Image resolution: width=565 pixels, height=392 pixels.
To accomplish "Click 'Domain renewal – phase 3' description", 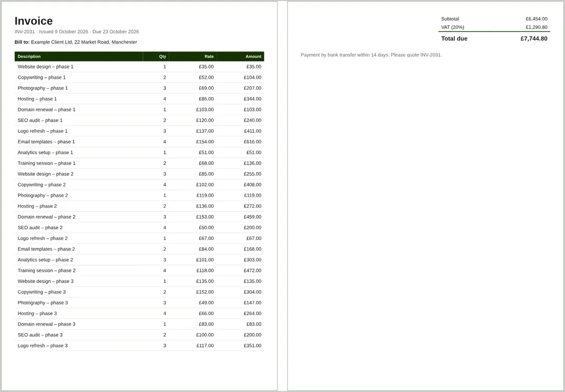I will click(x=47, y=324).
